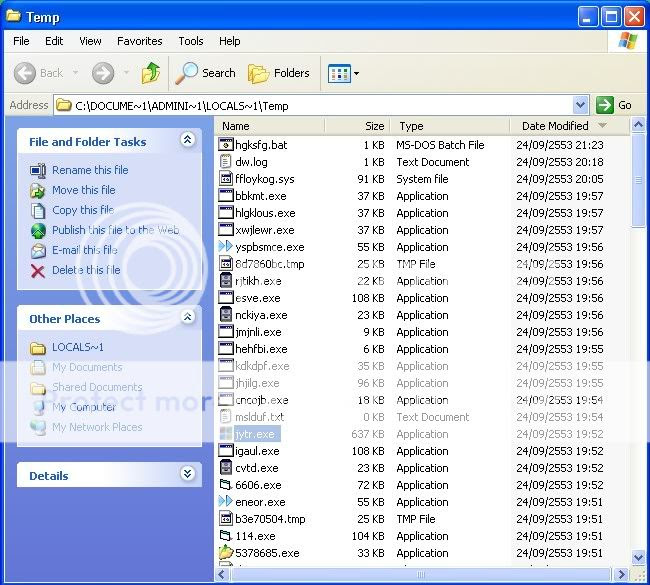This screenshot has height=585, width=650.
Task: Click the yspbsmce.exe blue arrow icon
Action: pyautogui.click(x=226, y=247)
